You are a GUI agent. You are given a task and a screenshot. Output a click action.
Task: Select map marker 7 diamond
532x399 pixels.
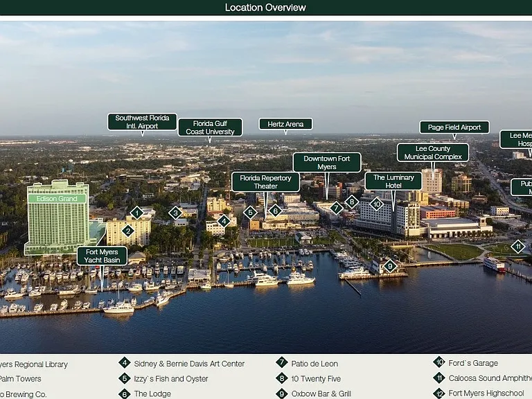336,208
